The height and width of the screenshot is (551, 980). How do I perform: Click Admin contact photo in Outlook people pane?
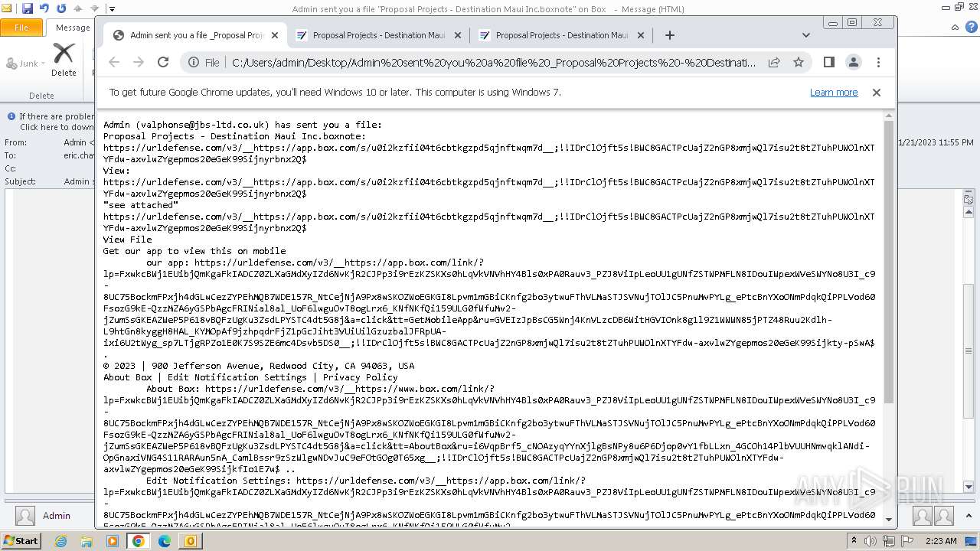point(25,516)
